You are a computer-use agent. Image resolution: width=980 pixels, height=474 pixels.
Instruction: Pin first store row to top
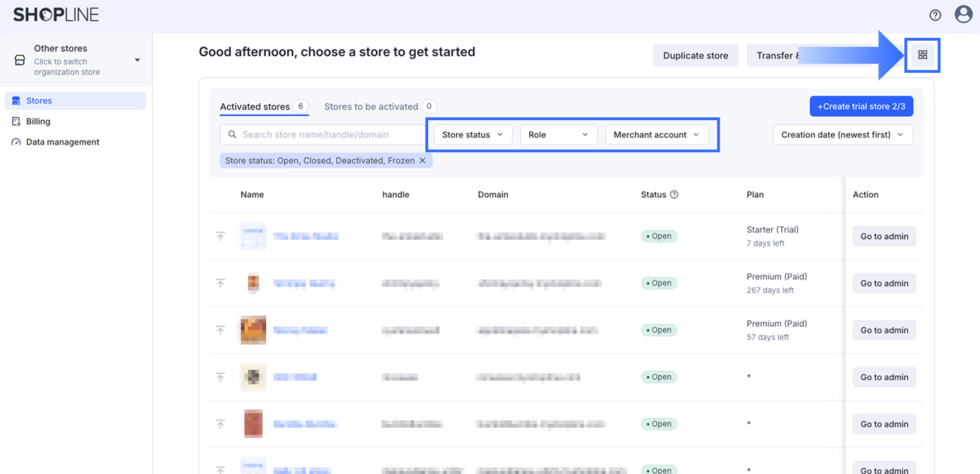click(221, 236)
